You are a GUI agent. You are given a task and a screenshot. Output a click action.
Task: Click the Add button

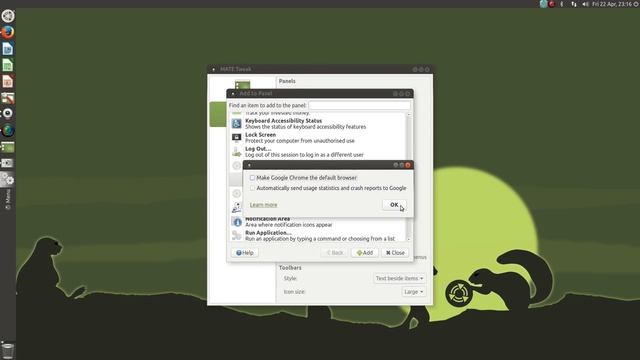click(x=364, y=253)
